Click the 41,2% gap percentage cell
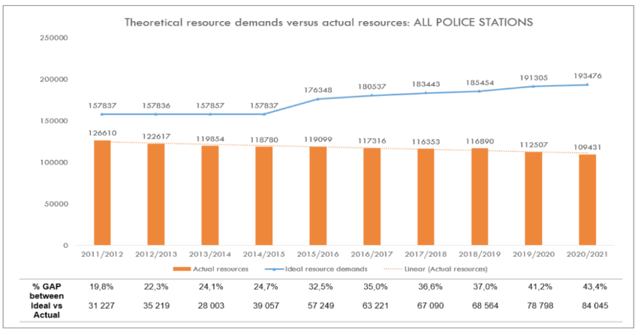The image size is (644, 335). point(540,287)
